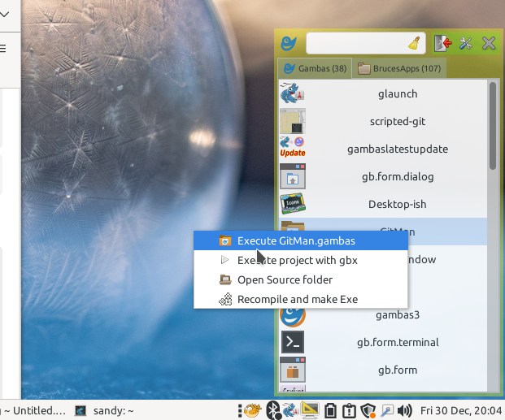Choose Open Source folder menu entry
The height and width of the screenshot is (420, 505).
[x=285, y=279]
